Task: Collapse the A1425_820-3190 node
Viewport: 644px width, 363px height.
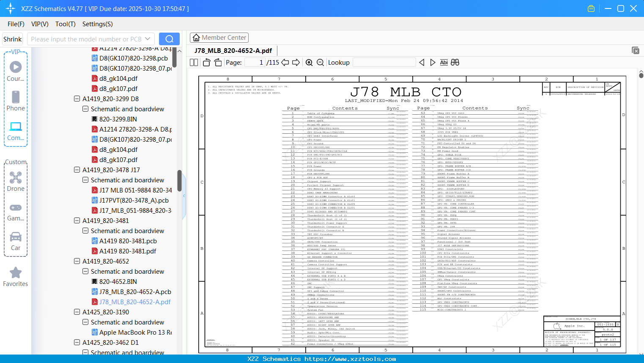Action: [77, 312]
